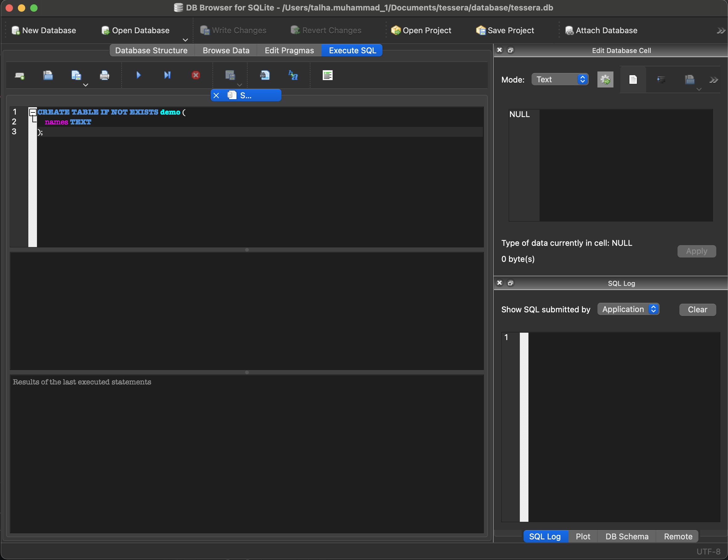Viewport: 728px width, 560px height.
Task: Collapse the CREATE TABLE fold marker
Action: (x=33, y=112)
